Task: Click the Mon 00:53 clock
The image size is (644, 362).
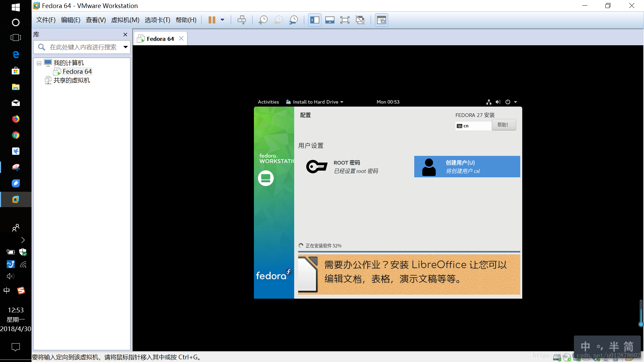Action: (x=388, y=102)
